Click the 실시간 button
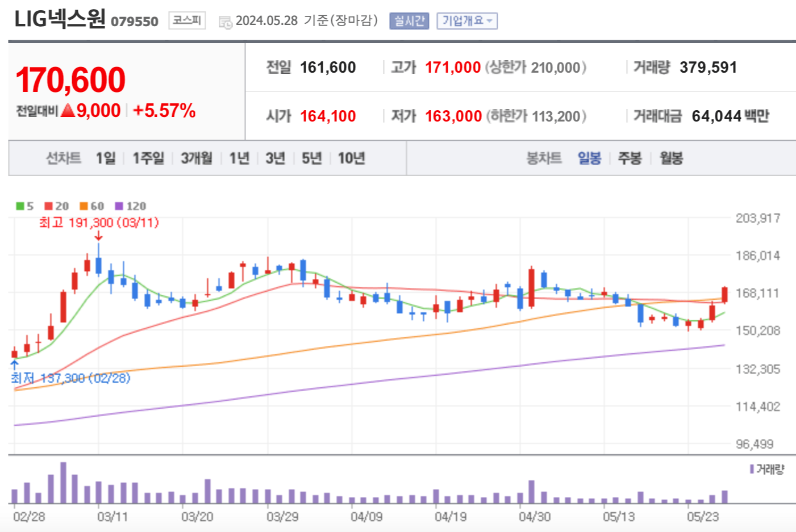The width and height of the screenshot is (796, 532). 409,21
